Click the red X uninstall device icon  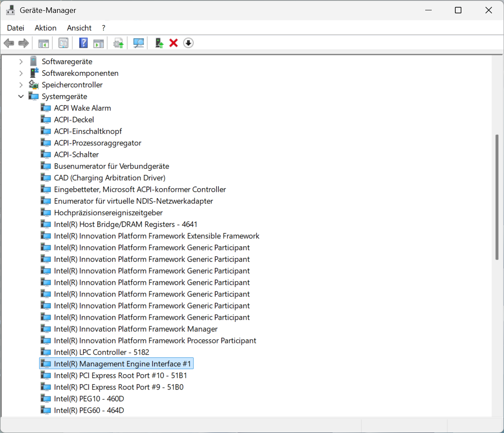(x=173, y=43)
